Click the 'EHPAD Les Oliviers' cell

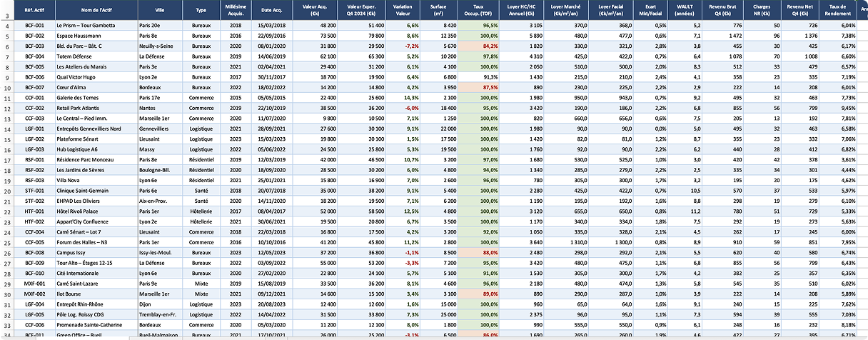96,201
